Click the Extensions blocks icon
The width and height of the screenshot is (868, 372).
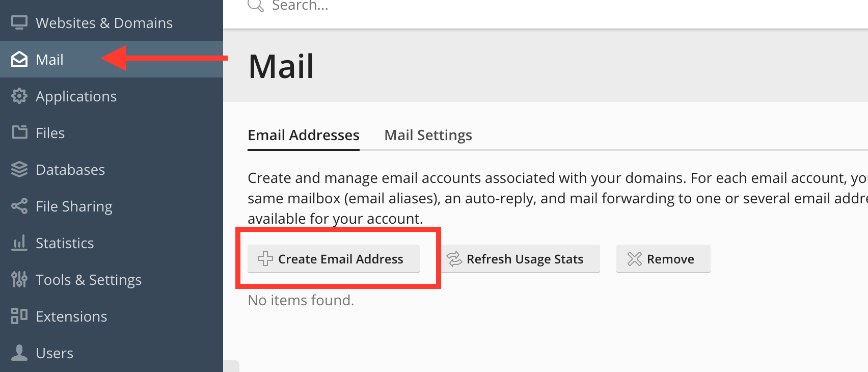(19, 316)
